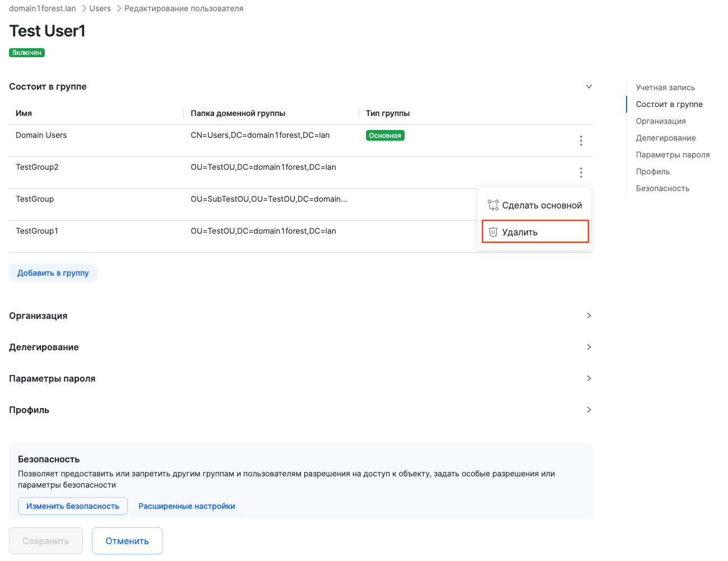Screen dimensions: 728x561
Task: Jump to Учетная запись in side navigation
Action: coord(665,87)
